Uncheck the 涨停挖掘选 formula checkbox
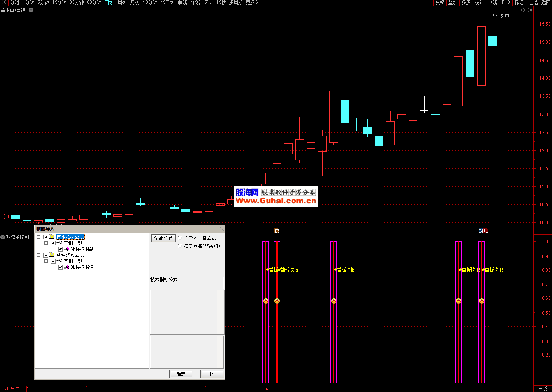This screenshot has height=392, width=552. 60,267
